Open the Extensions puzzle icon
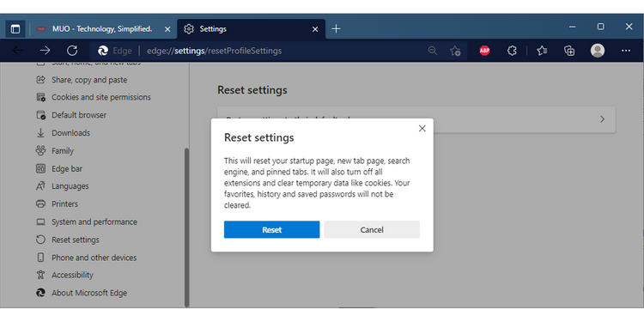The image size is (644, 322). coord(512,51)
